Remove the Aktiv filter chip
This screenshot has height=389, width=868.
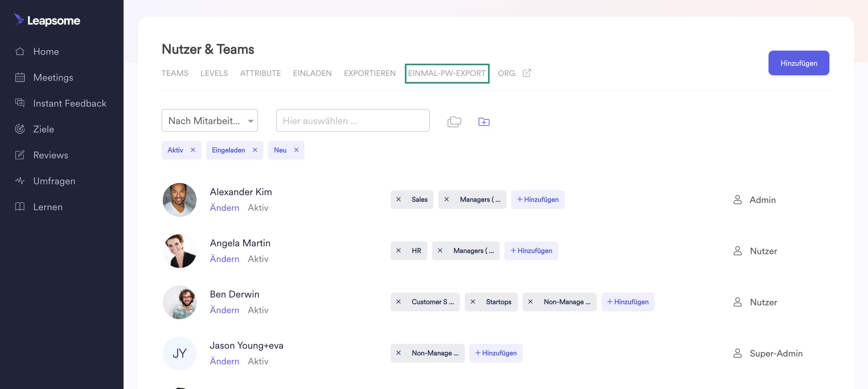(x=193, y=150)
